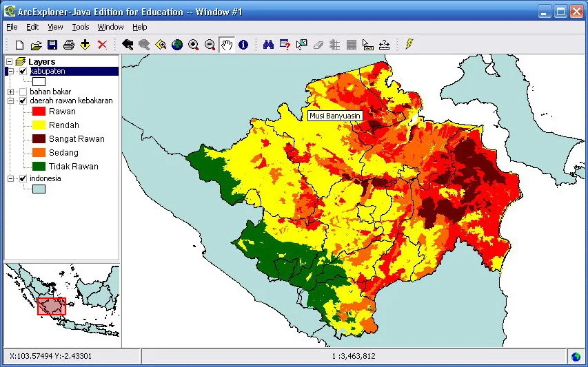Uncheck the kabupaten layer checkbox

(23, 72)
